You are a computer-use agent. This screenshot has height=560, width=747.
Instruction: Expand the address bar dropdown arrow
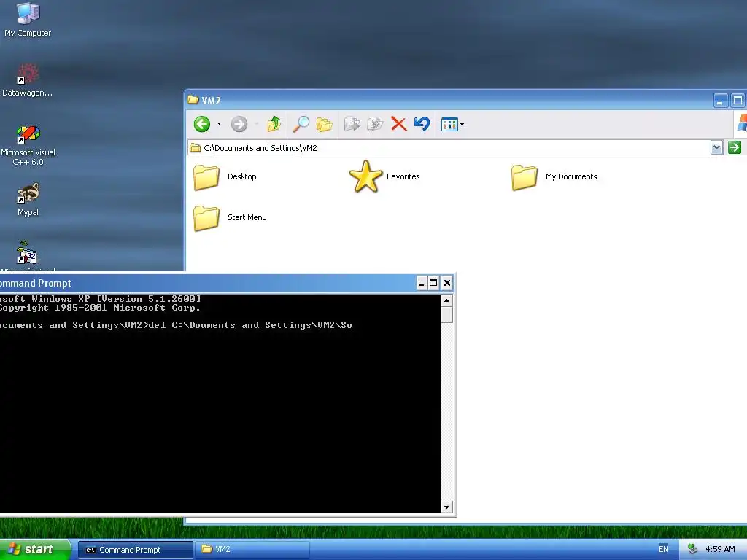[716, 147]
